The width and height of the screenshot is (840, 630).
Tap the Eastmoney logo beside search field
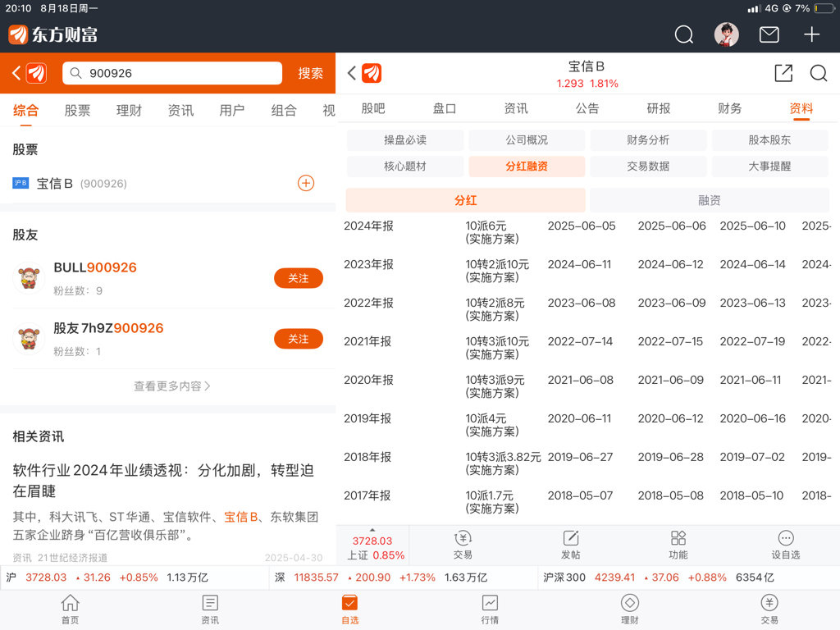coord(37,73)
